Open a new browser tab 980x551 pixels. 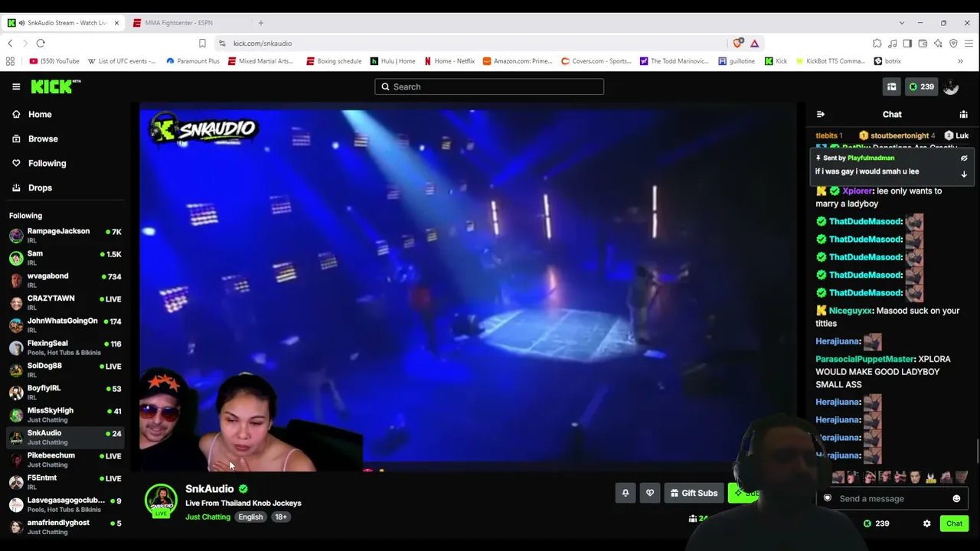pos(260,23)
